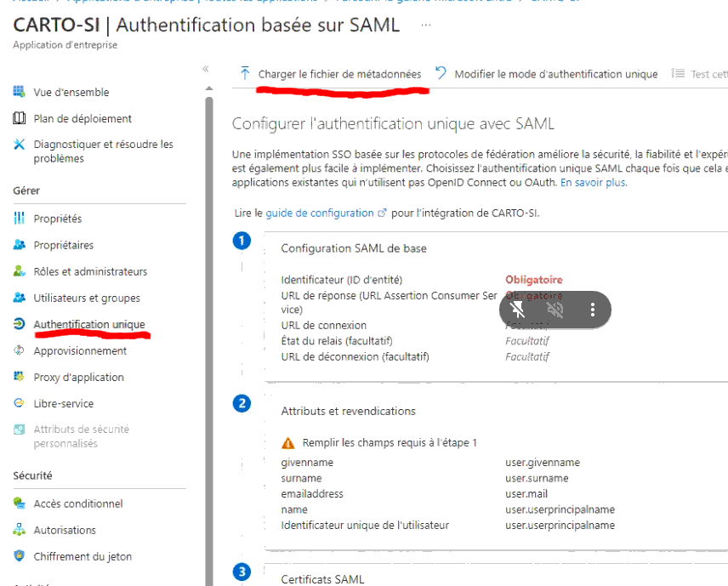Screen dimensions: 728x586
Task: Click the Propriétaires people icon
Action: [x=19, y=244]
